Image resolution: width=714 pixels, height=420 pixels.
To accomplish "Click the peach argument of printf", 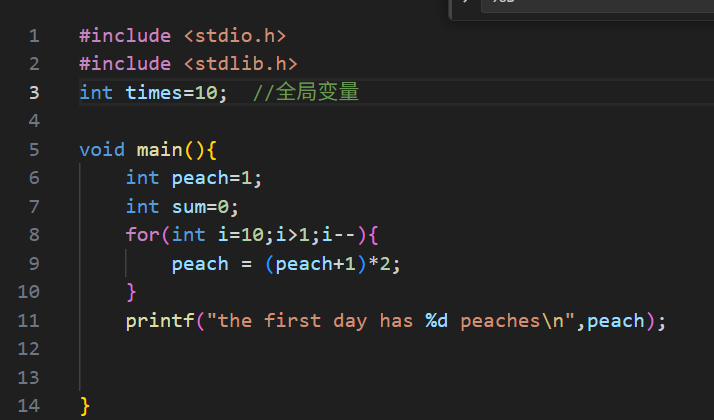I will click(616, 321).
